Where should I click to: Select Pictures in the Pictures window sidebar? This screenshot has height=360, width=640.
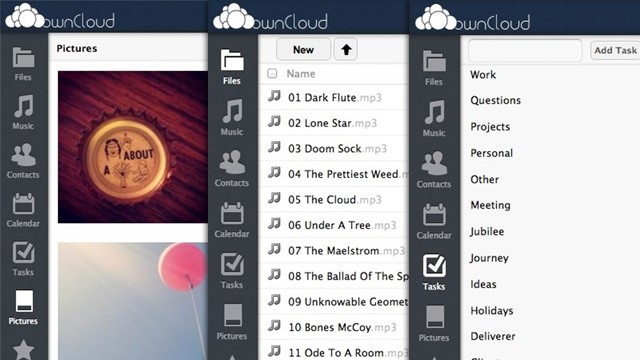pyautogui.click(x=23, y=307)
